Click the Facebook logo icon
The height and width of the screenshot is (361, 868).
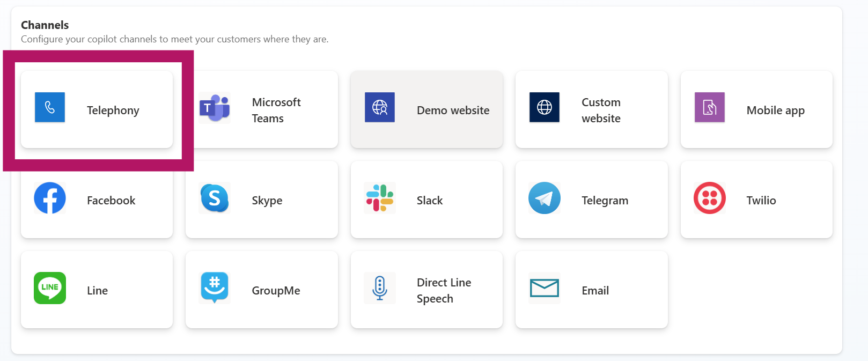click(x=50, y=198)
